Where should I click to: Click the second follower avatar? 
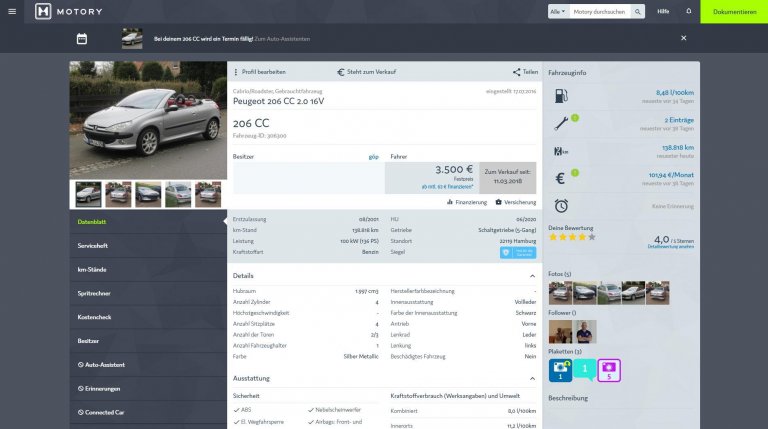[585, 332]
